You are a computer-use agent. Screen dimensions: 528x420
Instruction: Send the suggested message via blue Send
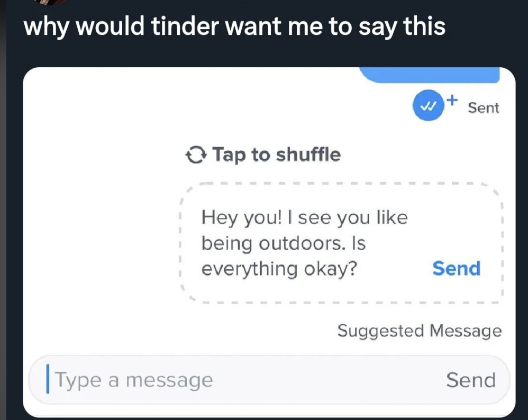456,268
